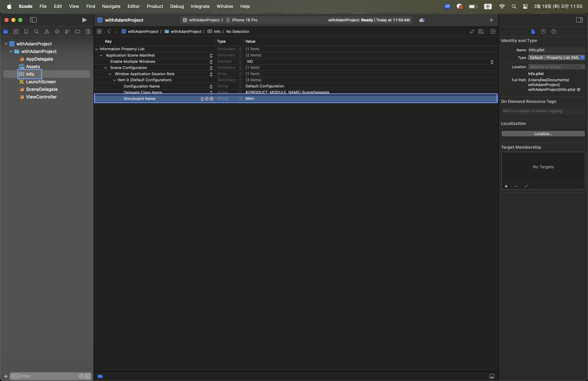Go forward in editor history
Image resolution: width=588 pixels, height=381 pixels.
click(116, 31)
